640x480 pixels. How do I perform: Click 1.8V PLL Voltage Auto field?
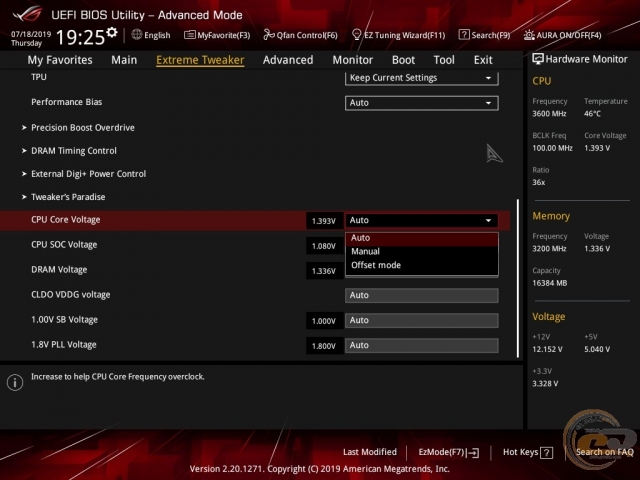422,345
